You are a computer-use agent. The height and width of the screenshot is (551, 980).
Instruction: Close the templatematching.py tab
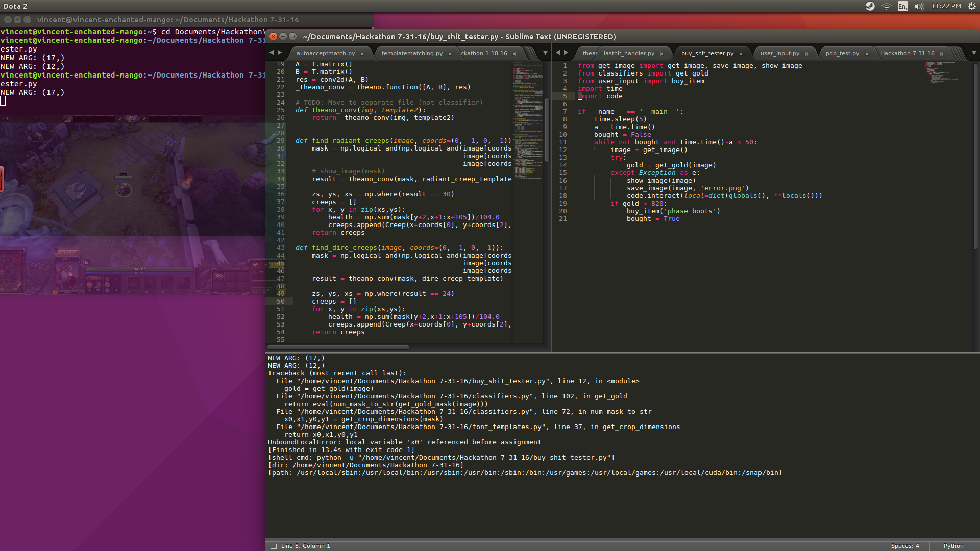(x=450, y=54)
